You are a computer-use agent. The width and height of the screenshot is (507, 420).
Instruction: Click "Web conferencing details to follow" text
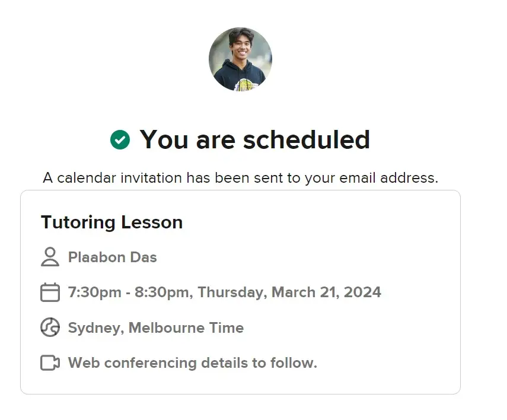coord(193,362)
